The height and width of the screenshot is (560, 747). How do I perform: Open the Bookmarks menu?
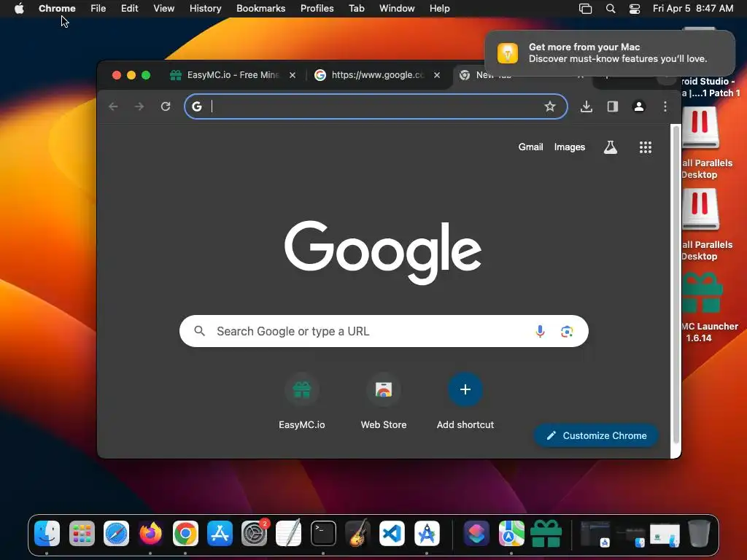(x=260, y=9)
